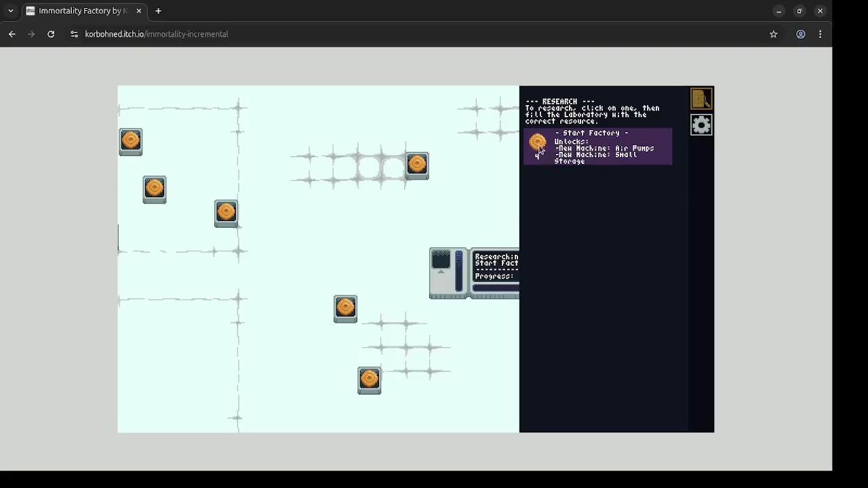The width and height of the screenshot is (868, 488).
Task: Collect the coin tile beside the cracked ice cluster
Action: point(417,165)
